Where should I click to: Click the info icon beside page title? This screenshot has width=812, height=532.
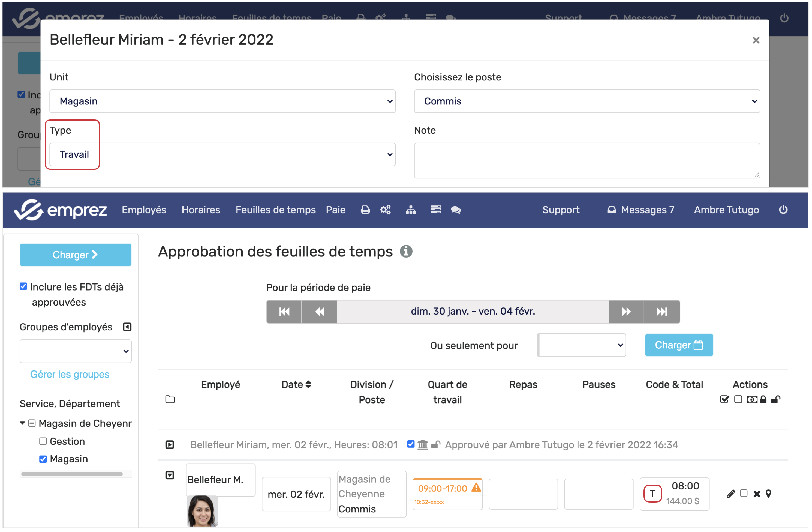(x=406, y=251)
